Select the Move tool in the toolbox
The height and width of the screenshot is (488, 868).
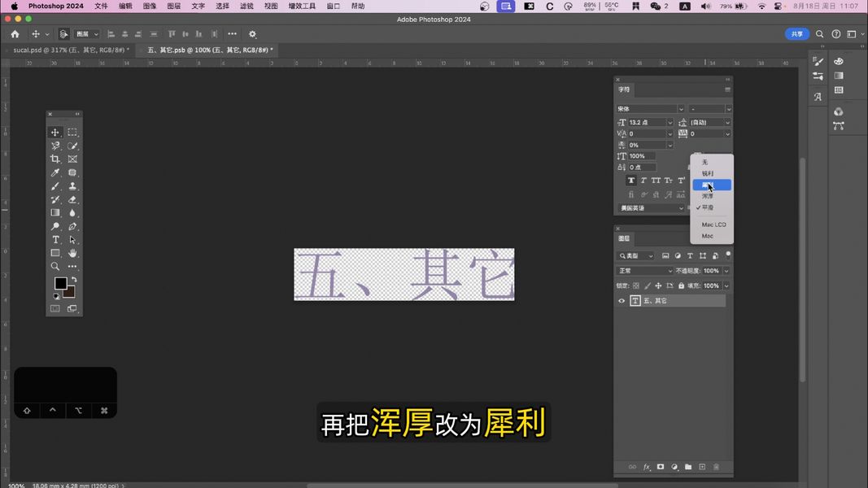[x=55, y=133]
